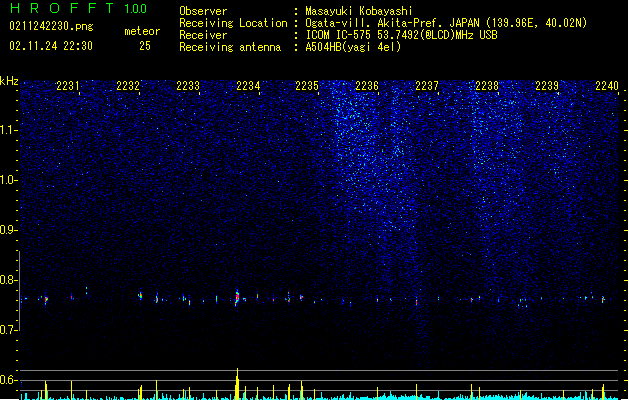Screen dimensions: 629x400
Task: Click the Ogata-vill. Akita-Pref. JAPAN location text
Action: point(446,23)
